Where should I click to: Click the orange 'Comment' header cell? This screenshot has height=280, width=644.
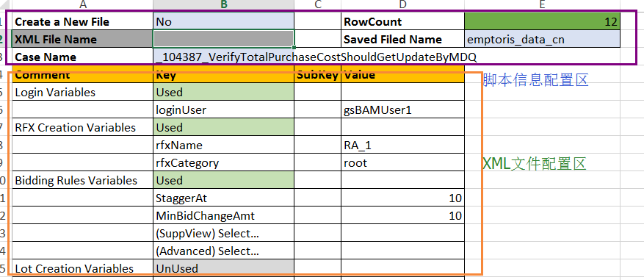(x=82, y=76)
